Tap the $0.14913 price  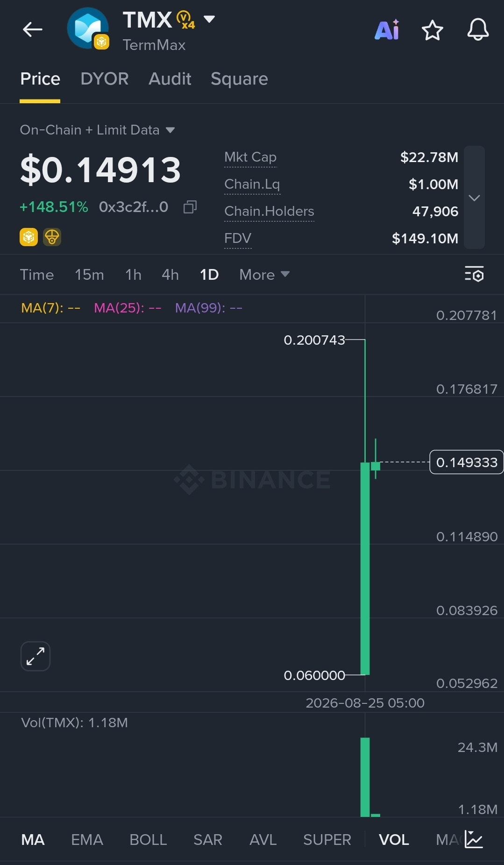(100, 170)
